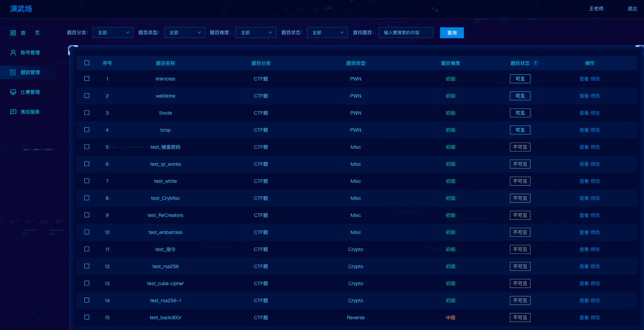
Task: Click the after-sales service chat icon
Action: [13, 112]
